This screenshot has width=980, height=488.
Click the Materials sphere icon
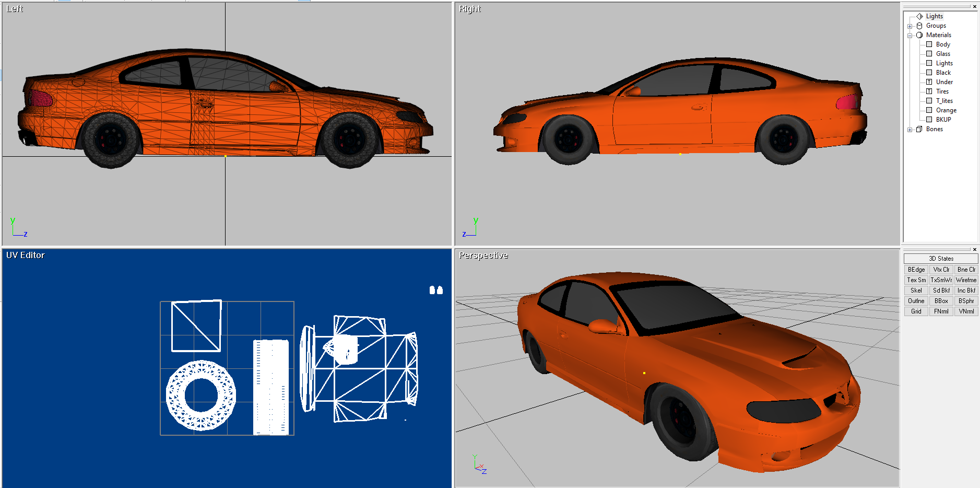[x=919, y=35]
